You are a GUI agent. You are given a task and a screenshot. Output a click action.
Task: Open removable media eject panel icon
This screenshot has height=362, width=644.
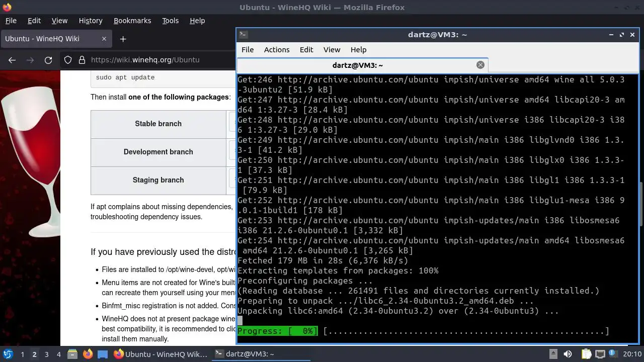coord(553,354)
